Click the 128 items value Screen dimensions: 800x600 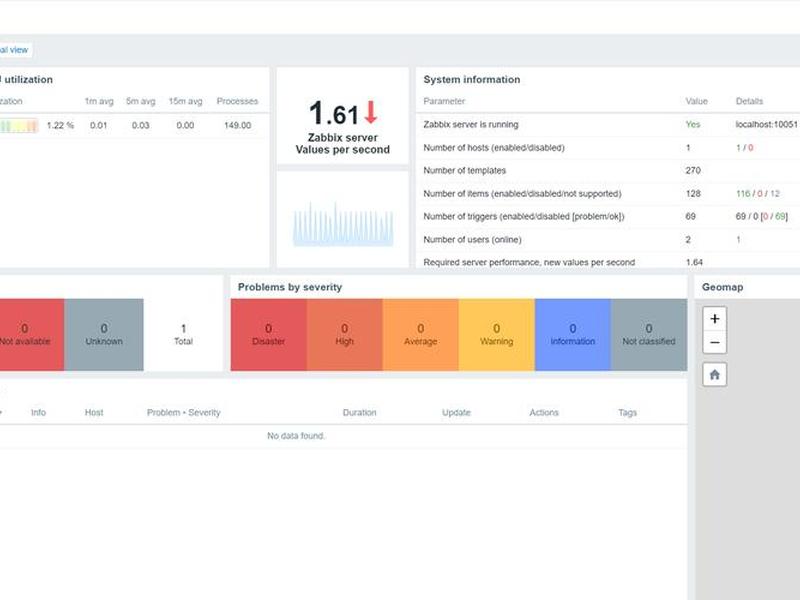[693, 193]
